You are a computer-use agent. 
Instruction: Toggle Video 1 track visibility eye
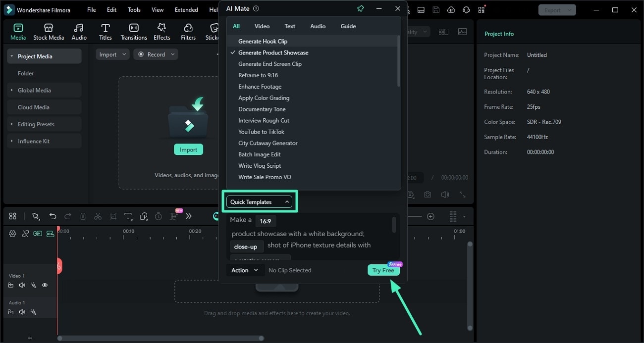tap(45, 285)
